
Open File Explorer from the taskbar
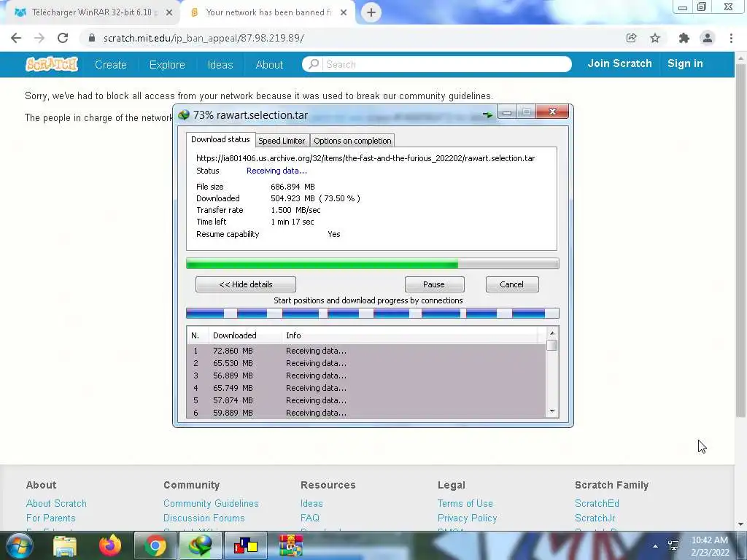[65, 545]
